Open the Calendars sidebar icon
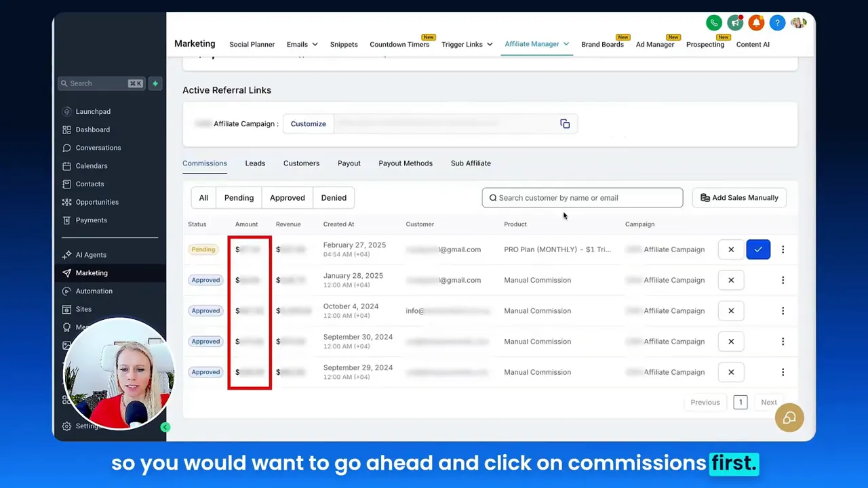 66,165
